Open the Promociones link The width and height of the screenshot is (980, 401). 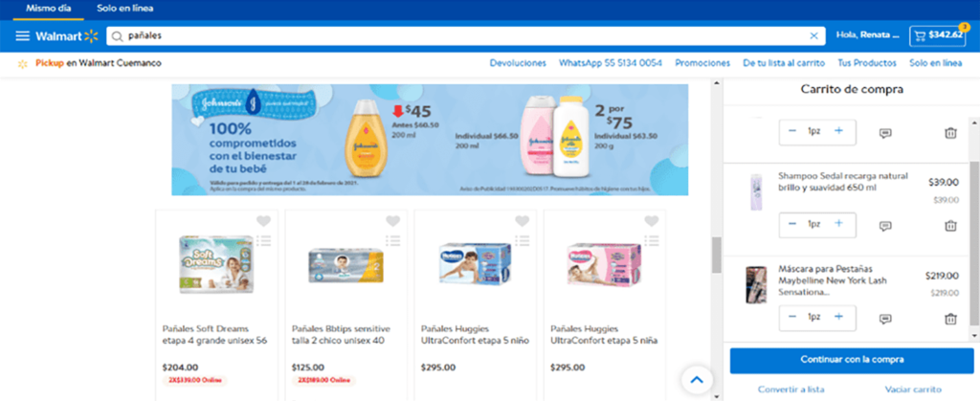click(702, 63)
